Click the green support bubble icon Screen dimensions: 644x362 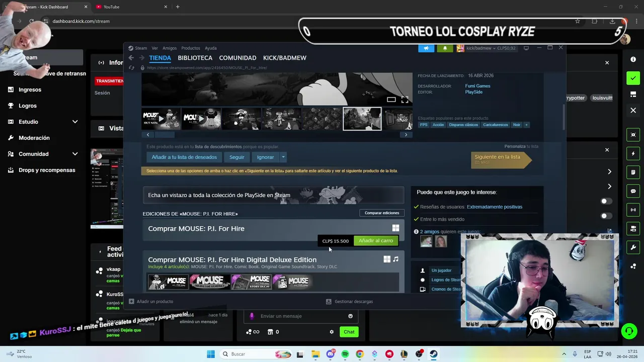point(628,331)
